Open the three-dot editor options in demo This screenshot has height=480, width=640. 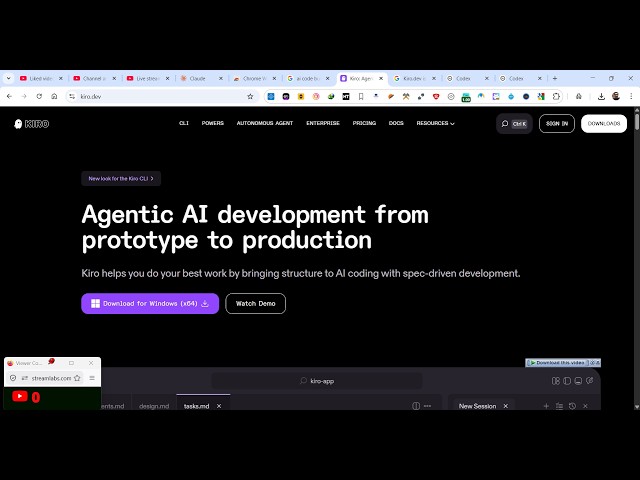[427, 406]
